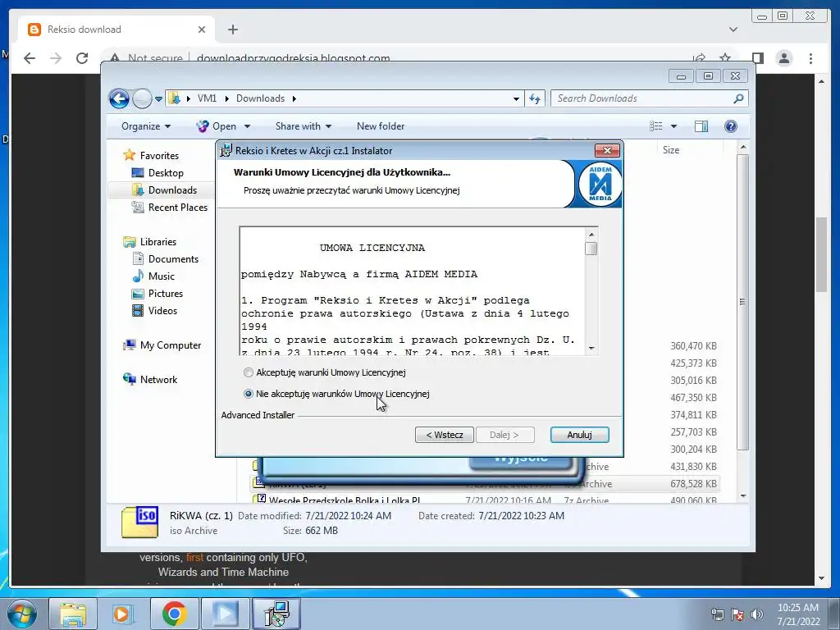The image size is (840, 630).
Task: Select Favorites in the navigation pane
Action: (159, 155)
